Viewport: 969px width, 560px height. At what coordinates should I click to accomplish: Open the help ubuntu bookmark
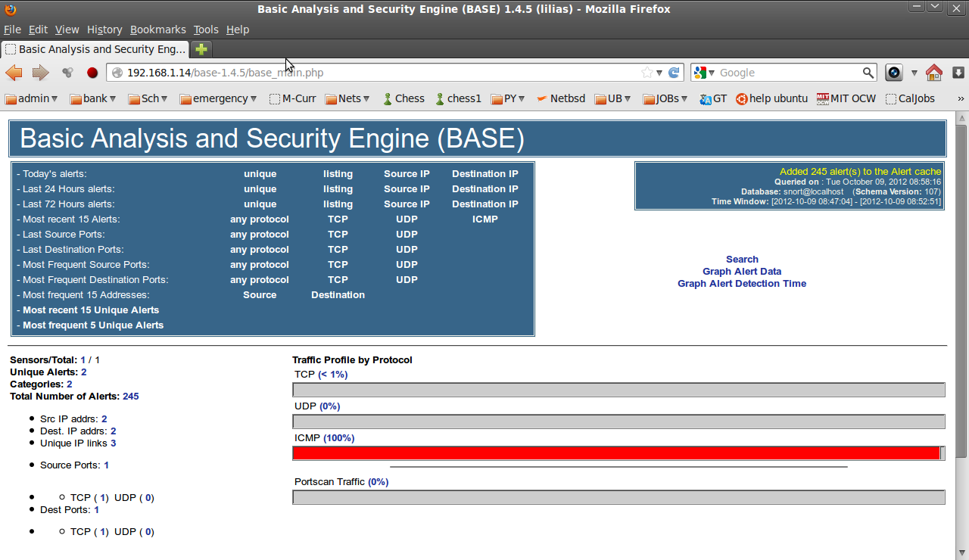(772, 98)
